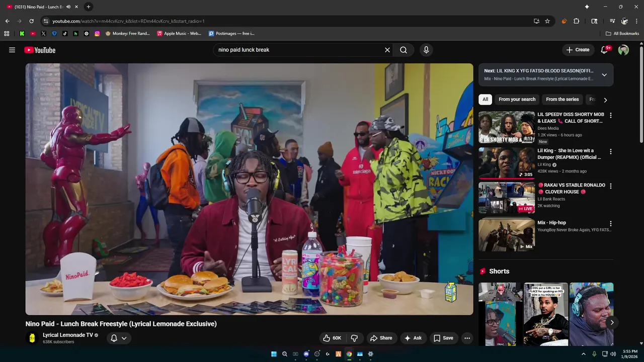Go back in browser history

point(7,21)
